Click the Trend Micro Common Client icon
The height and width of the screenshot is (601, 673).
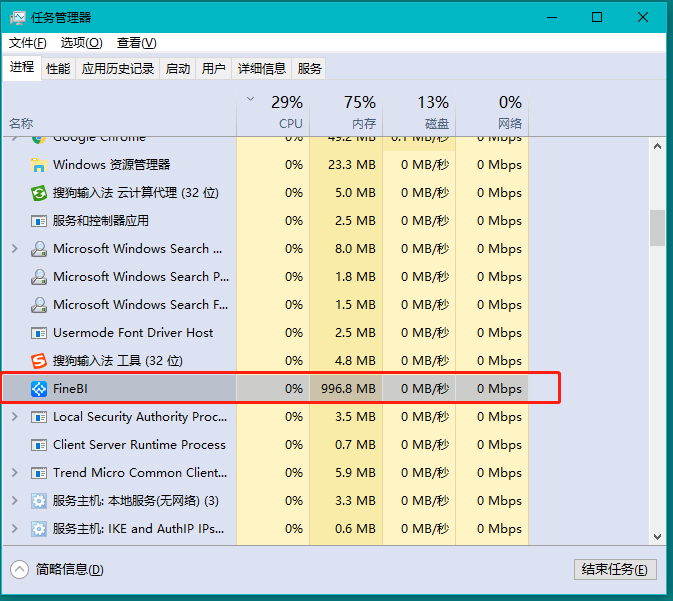[39, 473]
